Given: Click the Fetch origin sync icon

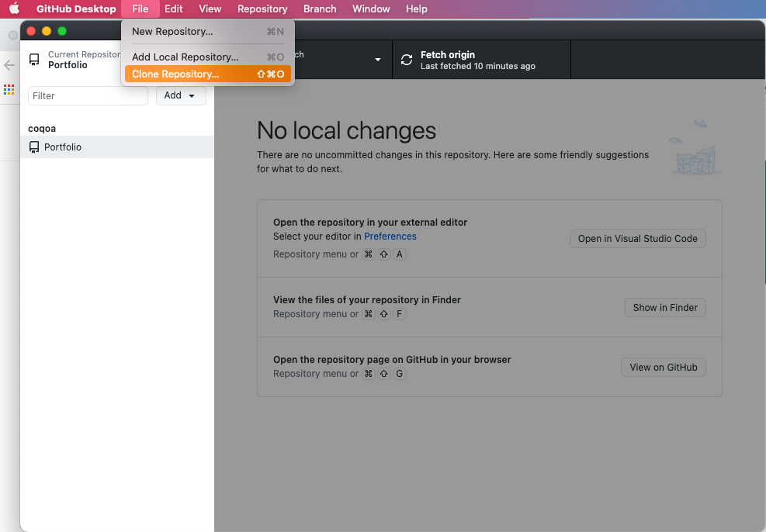Looking at the screenshot, I should [407, 60].
